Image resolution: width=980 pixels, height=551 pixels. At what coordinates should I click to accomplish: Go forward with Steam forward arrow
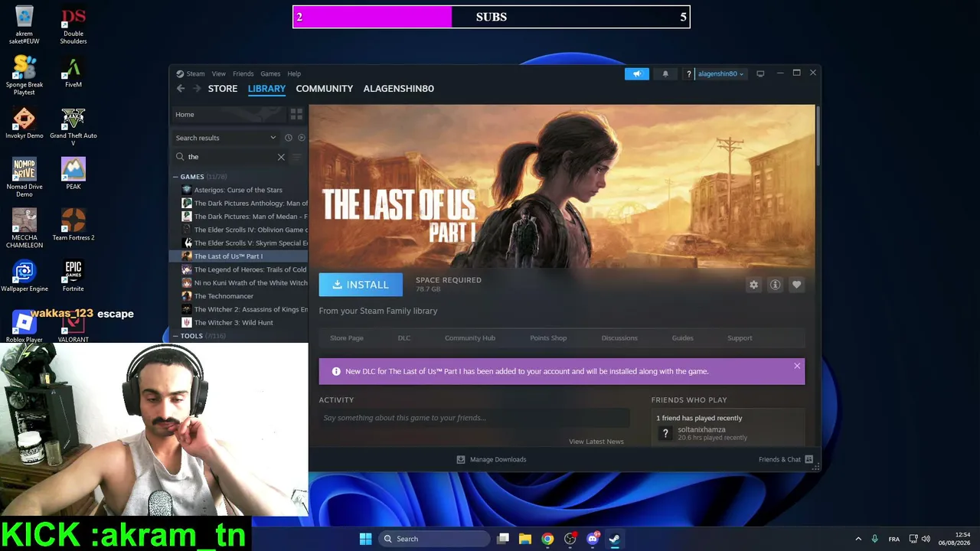coord(197,89)
